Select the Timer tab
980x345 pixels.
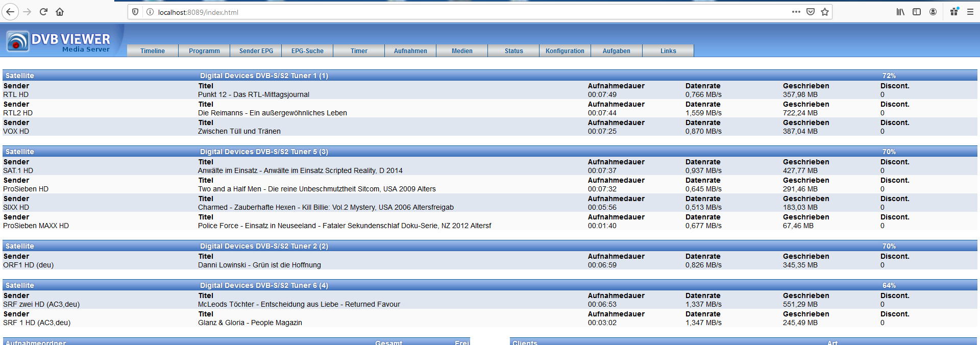pyautogui.click(x=359, y=51)
